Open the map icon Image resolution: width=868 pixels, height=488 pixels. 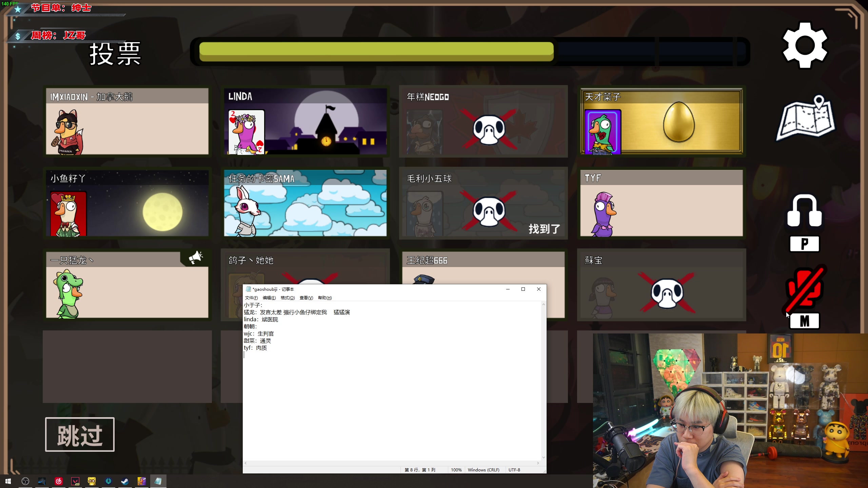(806, 118)
